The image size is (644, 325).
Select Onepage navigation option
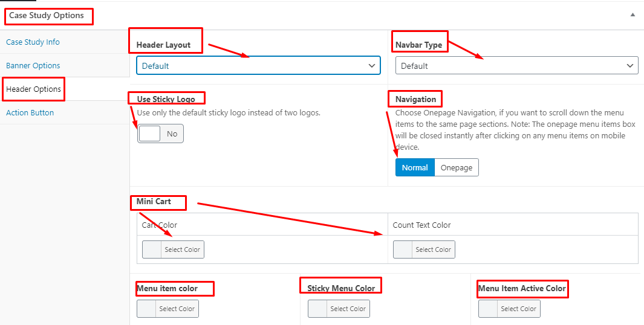click(457, 167)
